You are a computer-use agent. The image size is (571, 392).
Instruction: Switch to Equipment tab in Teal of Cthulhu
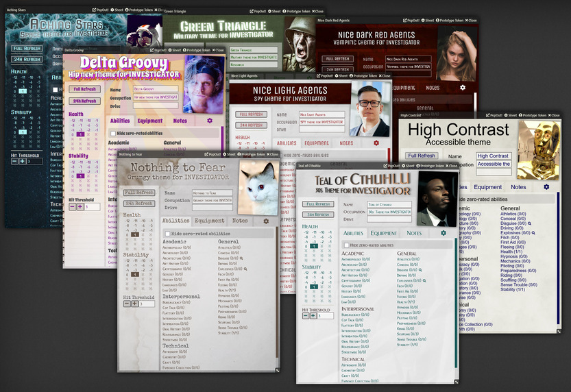pos(383,233)
